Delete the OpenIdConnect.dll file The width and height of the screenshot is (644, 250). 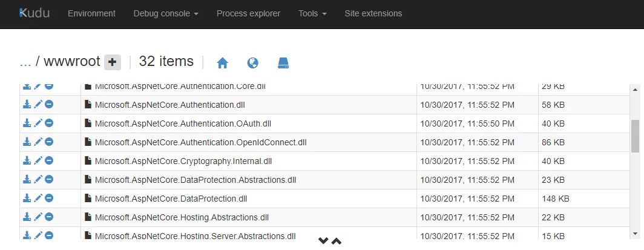(49, 142)
